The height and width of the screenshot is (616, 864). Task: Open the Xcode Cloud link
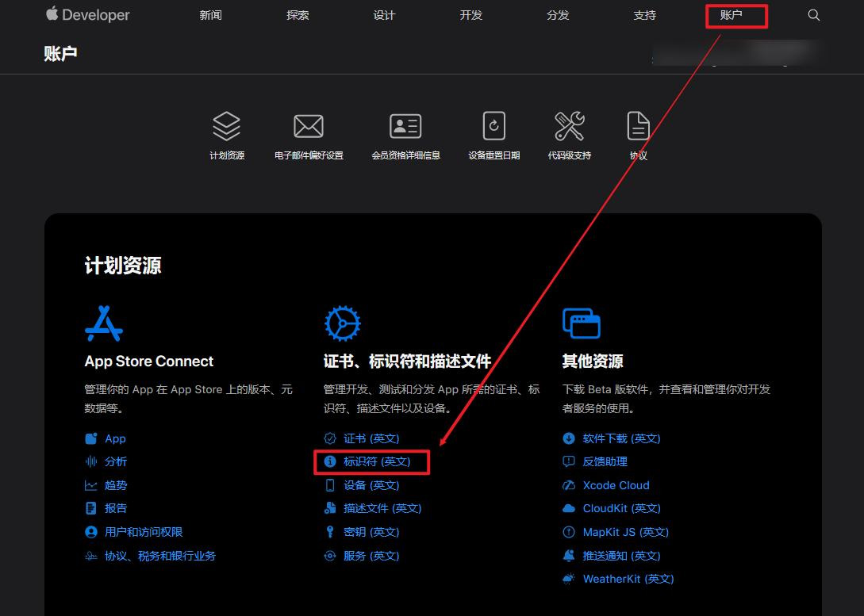pyautogui.click(x=616, y=485)
